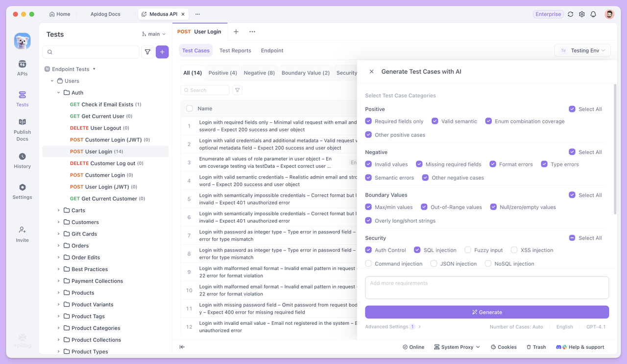
Task: Select the Negative (8) filter tab
Action: click(259, 73)
